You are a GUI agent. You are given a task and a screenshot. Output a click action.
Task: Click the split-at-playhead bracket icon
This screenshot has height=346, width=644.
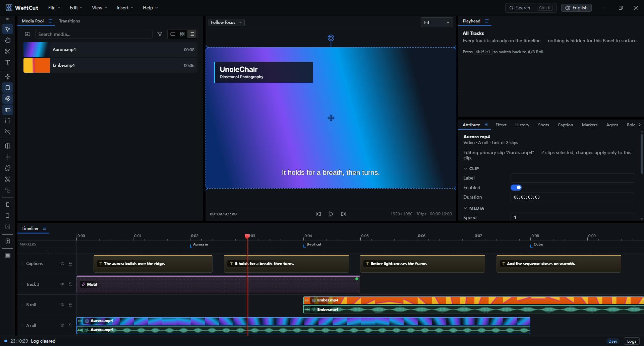(x=7, y=146)
